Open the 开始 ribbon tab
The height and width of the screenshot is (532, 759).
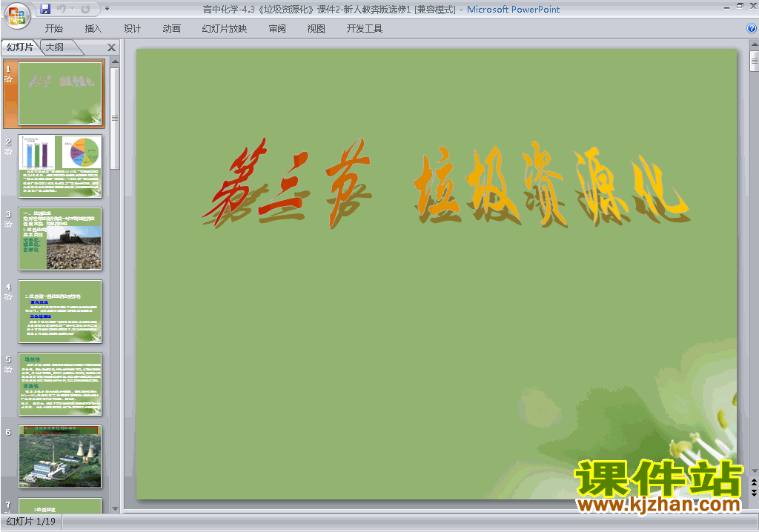coord(53,29)
